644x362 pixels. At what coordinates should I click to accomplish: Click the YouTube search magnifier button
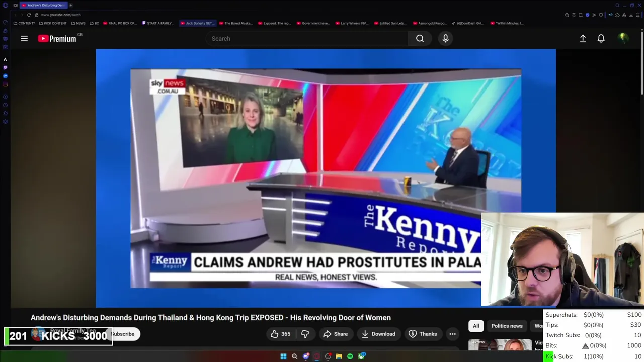click(420, 38)
